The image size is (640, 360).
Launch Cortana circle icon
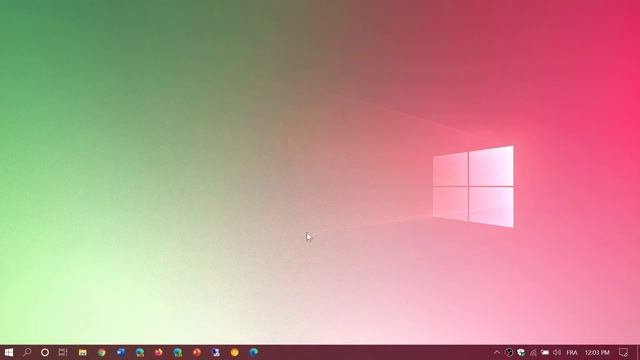point(45,352)
